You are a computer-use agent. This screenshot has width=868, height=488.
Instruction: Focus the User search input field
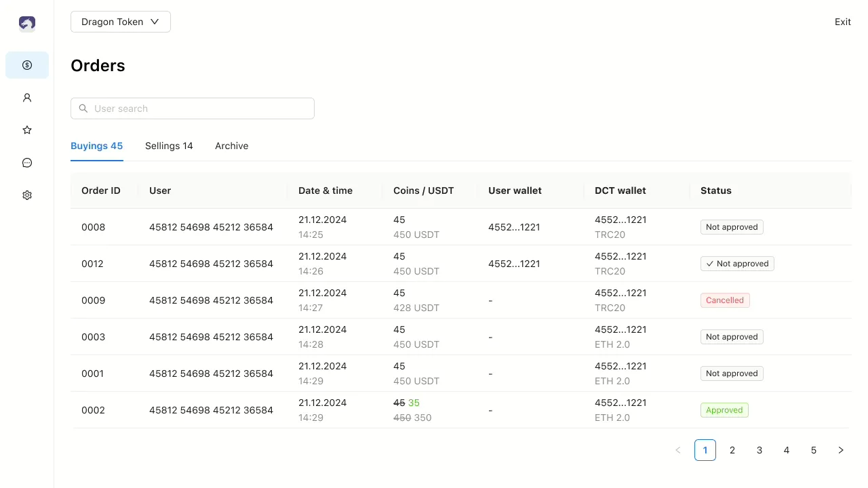200,108
